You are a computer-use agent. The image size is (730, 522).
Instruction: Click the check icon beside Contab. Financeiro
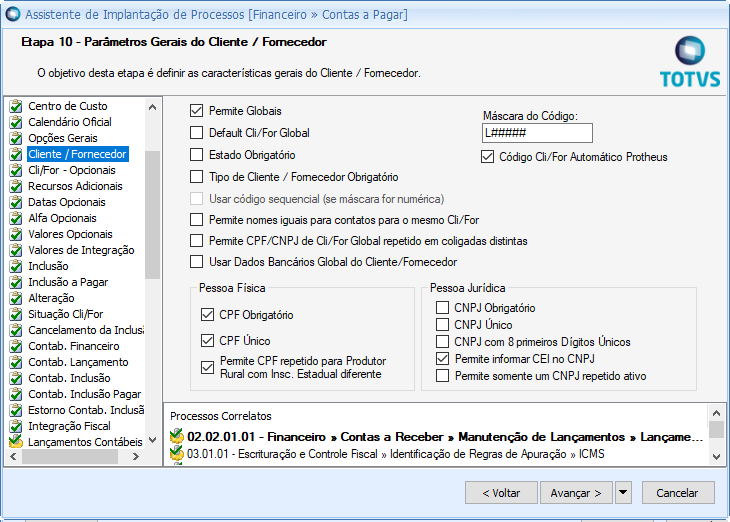[16, 346]
